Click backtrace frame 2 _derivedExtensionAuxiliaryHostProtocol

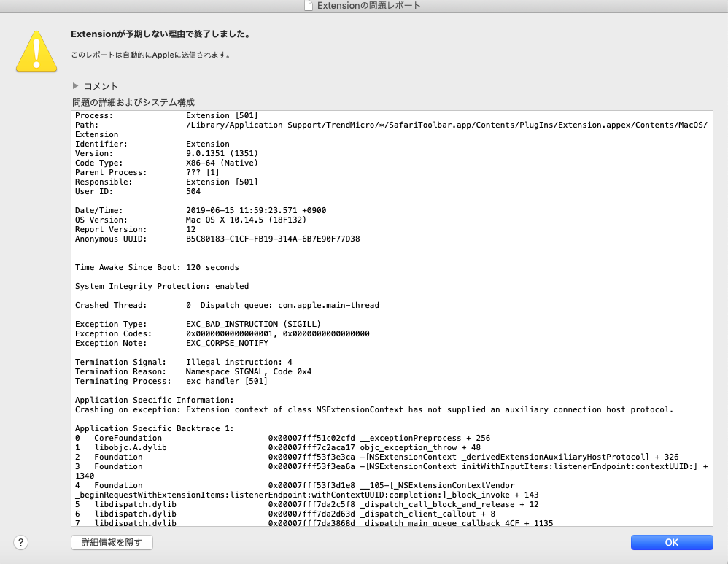click(376, 457)
